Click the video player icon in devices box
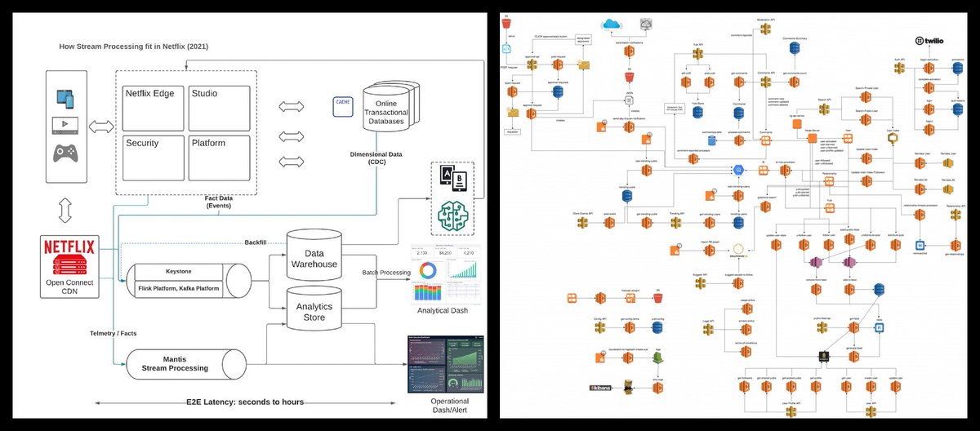Screen dimensions: 980x431 click(x=67, y=125)
